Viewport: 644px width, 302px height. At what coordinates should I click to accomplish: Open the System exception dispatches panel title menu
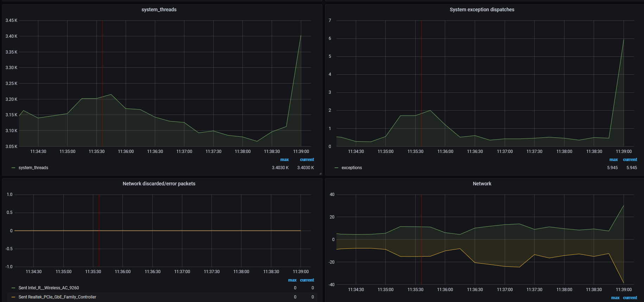[x=482, y=10]
